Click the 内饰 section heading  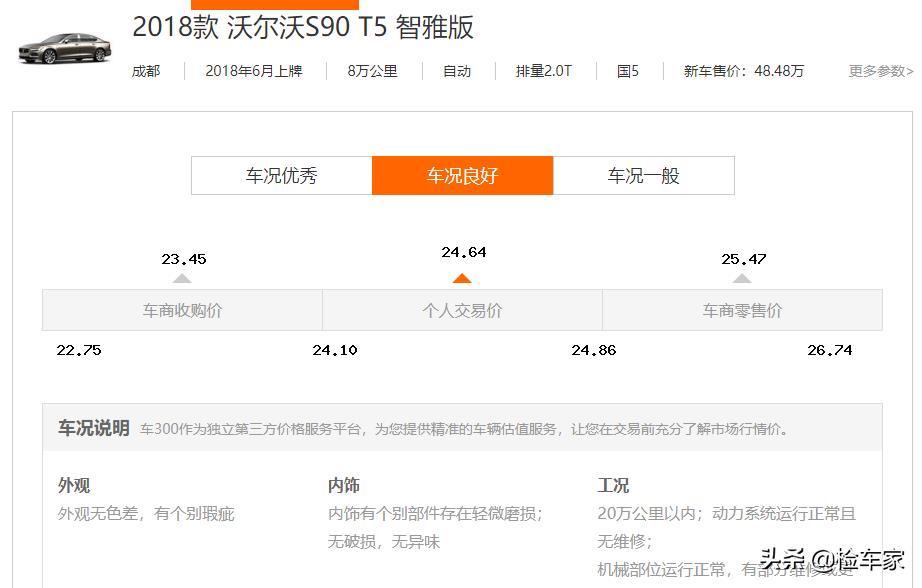tap(343, 485)
